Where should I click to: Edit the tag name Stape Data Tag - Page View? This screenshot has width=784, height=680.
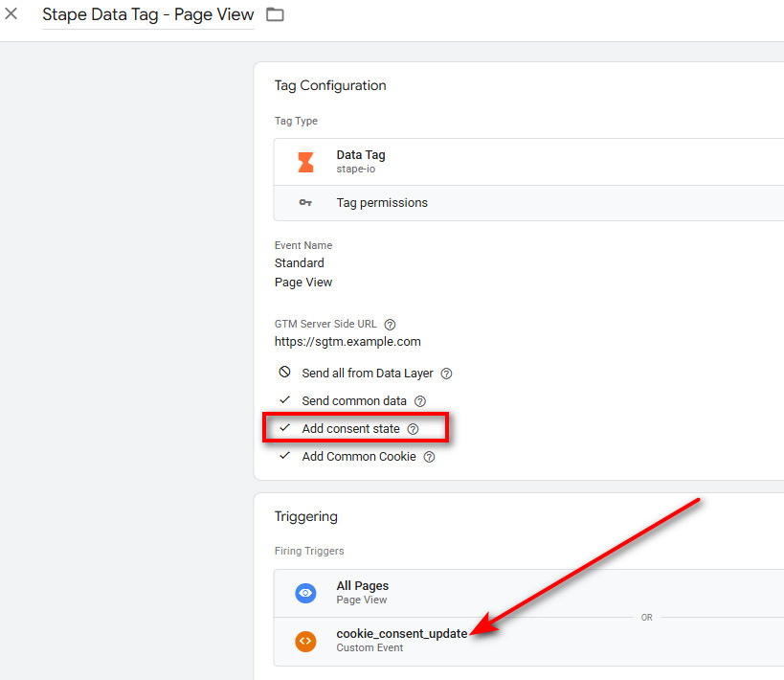pyautogui.click(x=148, y=15)
